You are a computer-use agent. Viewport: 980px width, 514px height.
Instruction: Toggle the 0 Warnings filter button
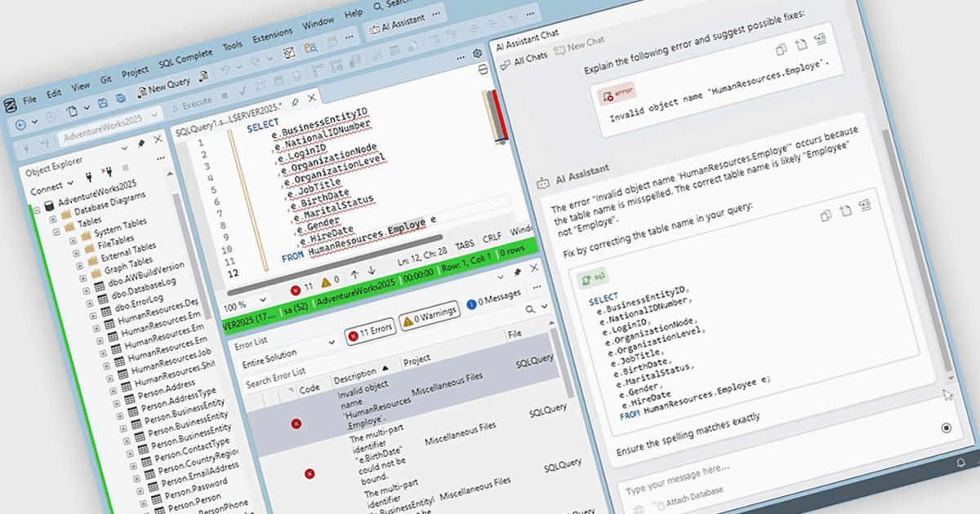tap(429, 315)
